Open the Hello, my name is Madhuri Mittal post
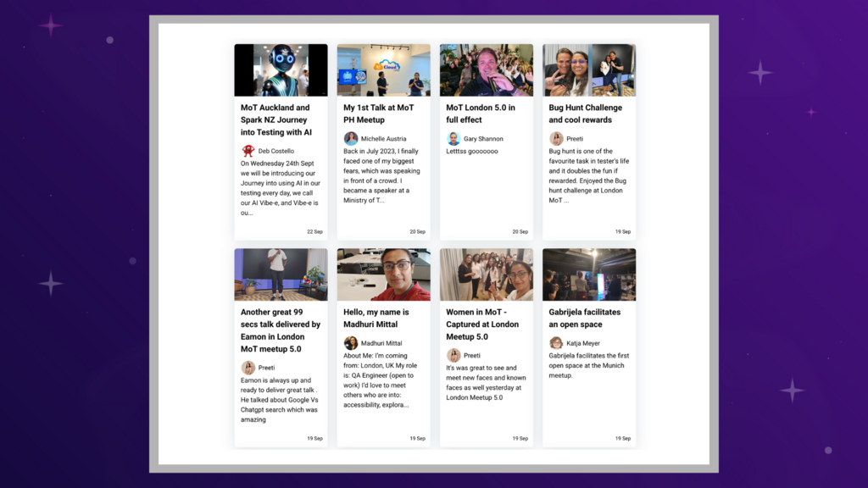The image size is (868, 488). point(383,318)
